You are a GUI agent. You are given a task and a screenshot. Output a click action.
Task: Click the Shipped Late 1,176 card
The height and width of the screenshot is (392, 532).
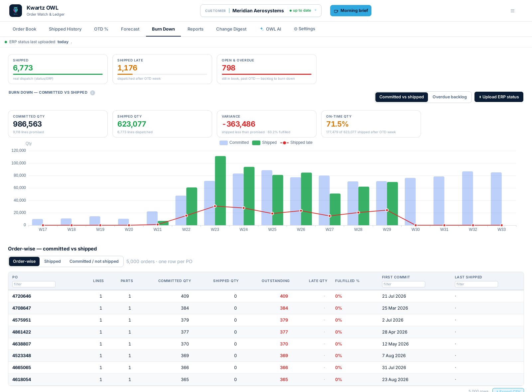point(162,69)
